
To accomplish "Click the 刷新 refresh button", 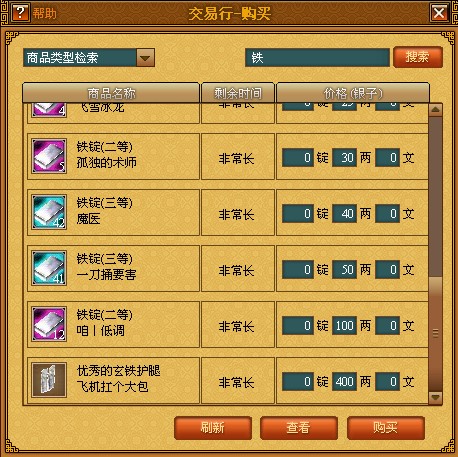I will pos(213,428).
